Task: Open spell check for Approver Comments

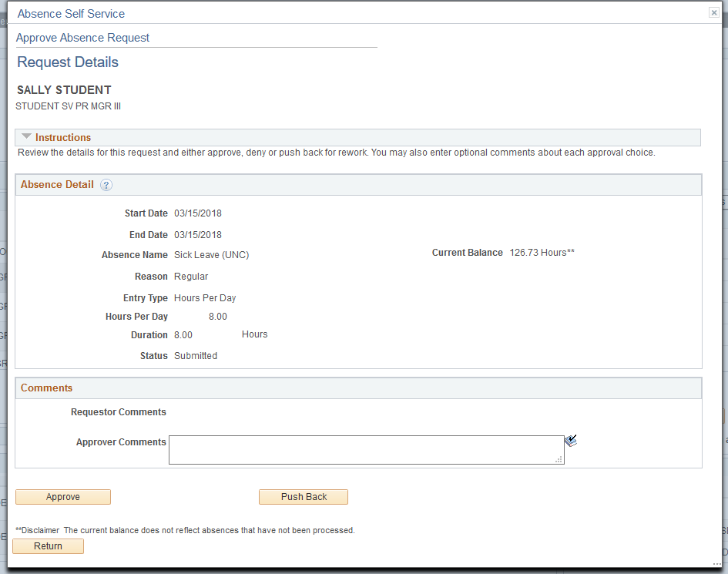Action: pos(571,441)
